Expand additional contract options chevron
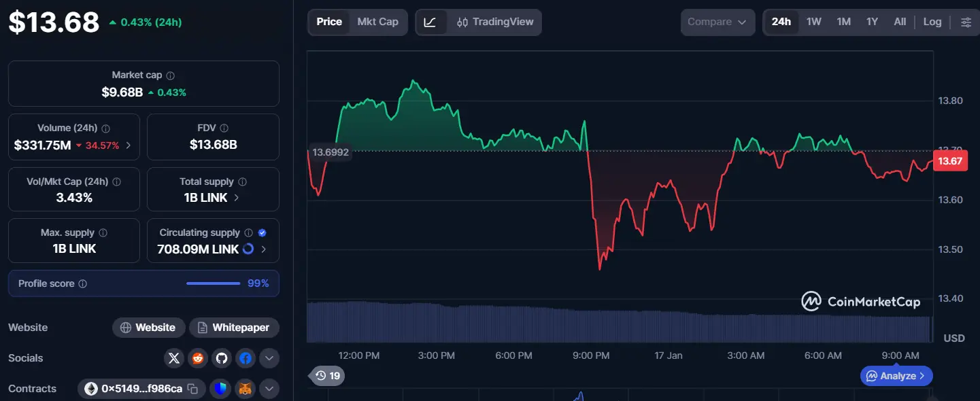The height and width of the screenshot is (401, 980). coord(269,388)
